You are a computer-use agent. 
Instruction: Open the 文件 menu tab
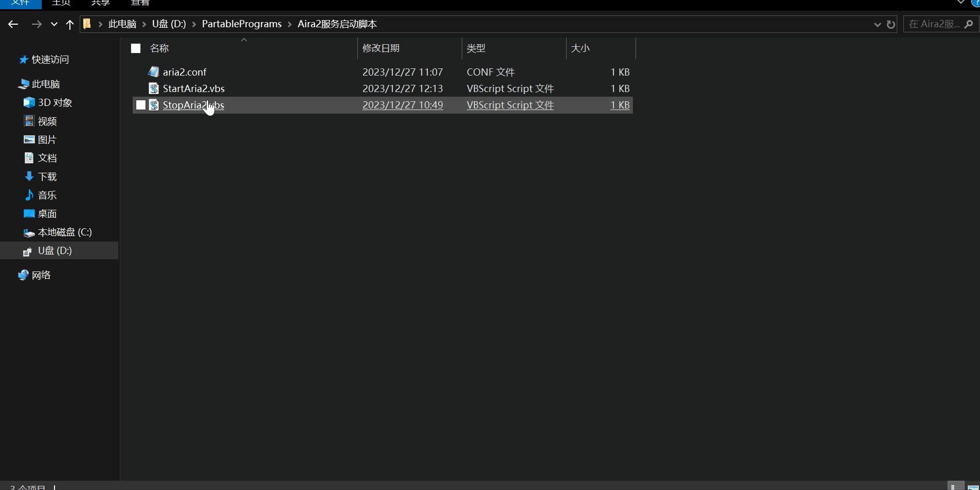(x=21, y=3)
